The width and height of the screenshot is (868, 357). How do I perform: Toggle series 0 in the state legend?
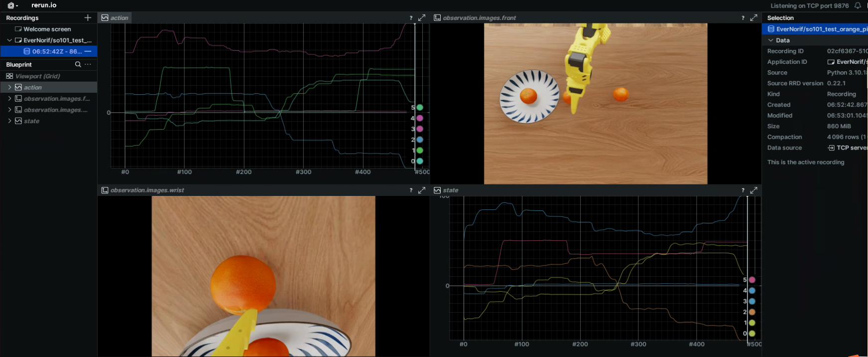tap(752, 334)
